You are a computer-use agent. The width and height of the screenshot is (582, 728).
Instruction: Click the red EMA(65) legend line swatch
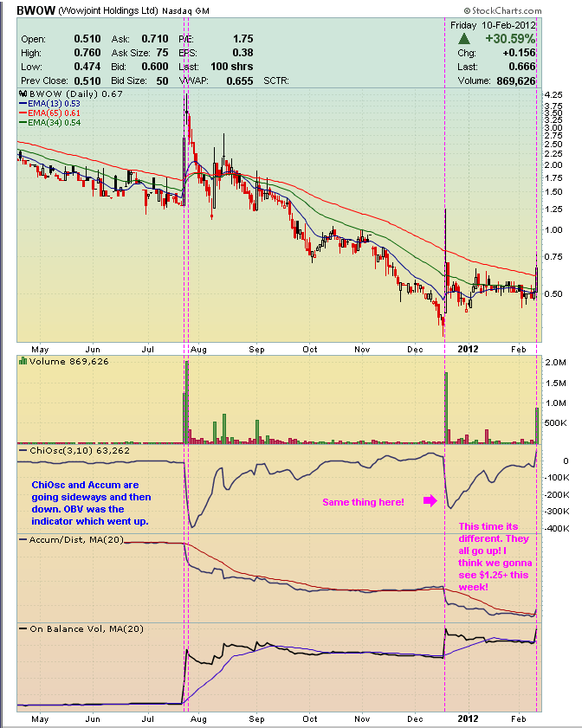(x=23, y=113)
